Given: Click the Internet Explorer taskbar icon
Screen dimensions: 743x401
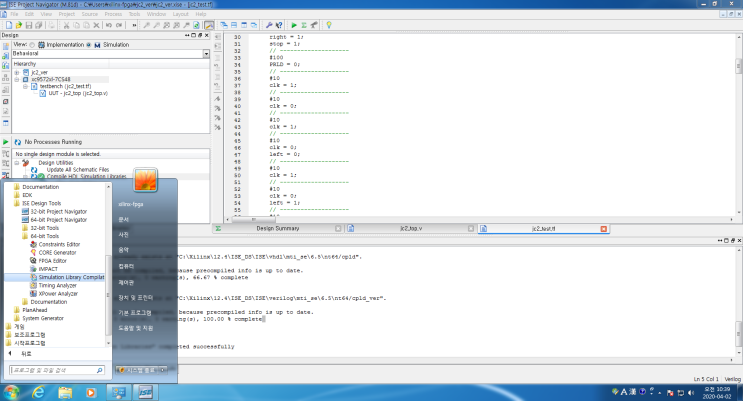Looking at the screenshot, I should click(38, 392).
